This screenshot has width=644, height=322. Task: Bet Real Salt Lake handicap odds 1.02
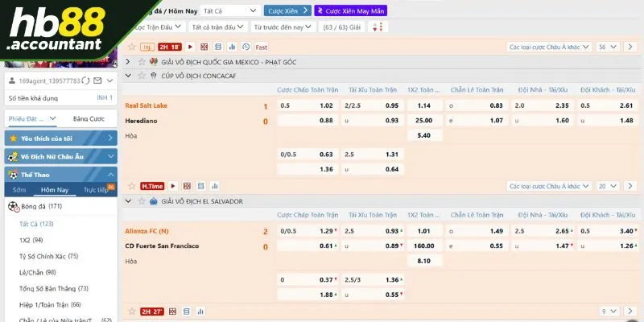pyautogui.click(x=308, y=105)
